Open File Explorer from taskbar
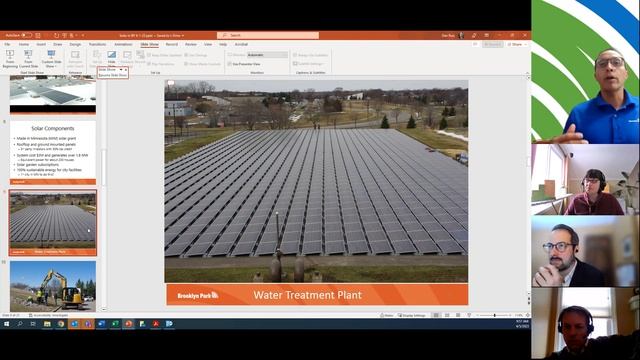Screen dimensions: 640x360 (47, 324)
